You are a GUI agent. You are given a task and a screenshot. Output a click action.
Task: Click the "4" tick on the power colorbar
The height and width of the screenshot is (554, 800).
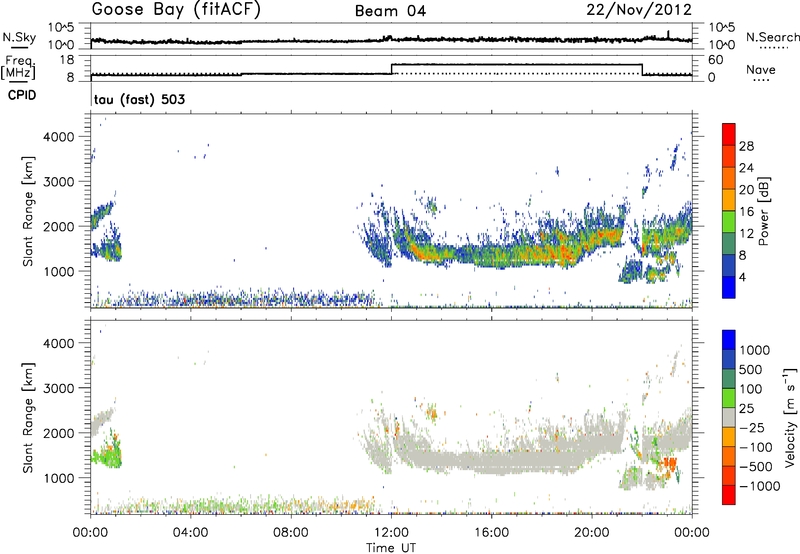742,277
